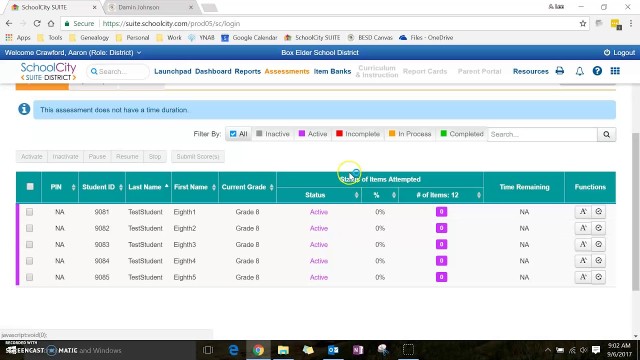
Task: Go to browser home icon
Action: [x=51, y=23]
